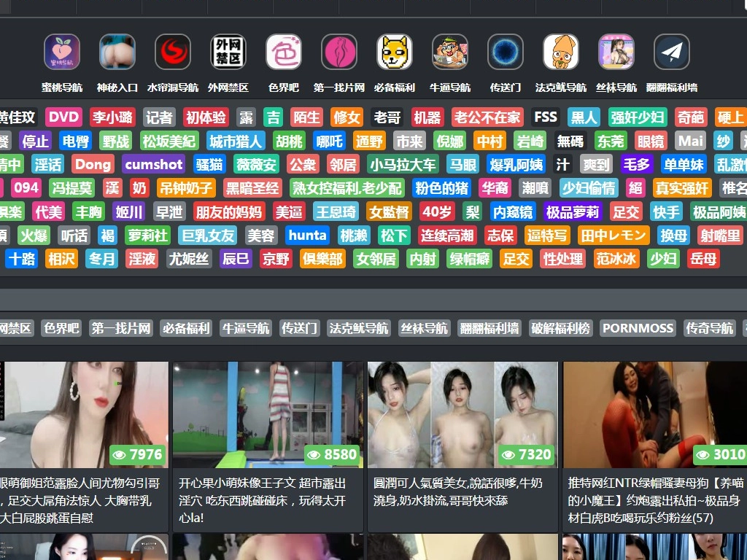Click the orange 俱樂部 tag

pyautogui.click(x=322, y=259)
